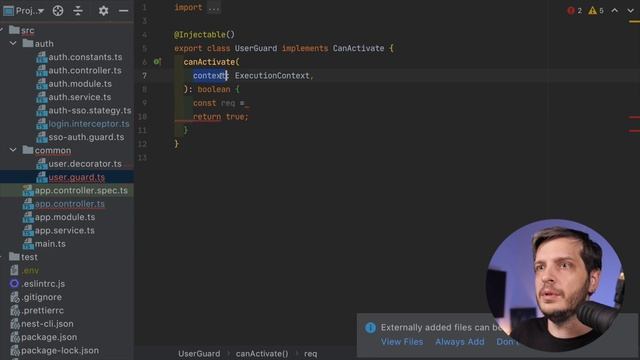This screenshot has width=640, height=360.
Task: Click the common folder icon
Action: [x=28, y=150]
